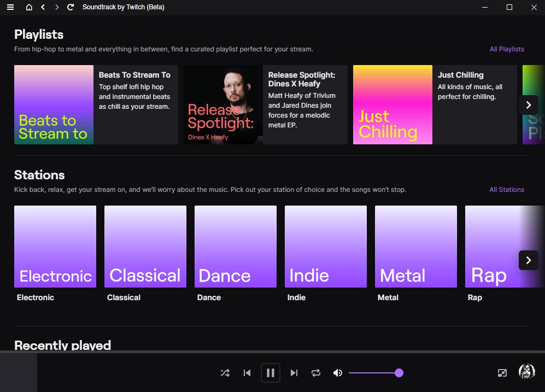
Task: Click the 'Indie' label below the tile
Action: [x=296, y=297]
